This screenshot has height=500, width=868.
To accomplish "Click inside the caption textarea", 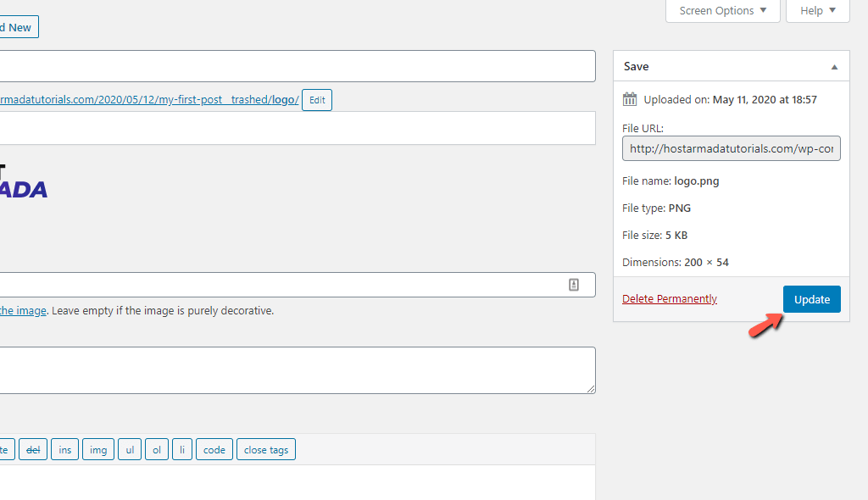I will pos(298,370).
